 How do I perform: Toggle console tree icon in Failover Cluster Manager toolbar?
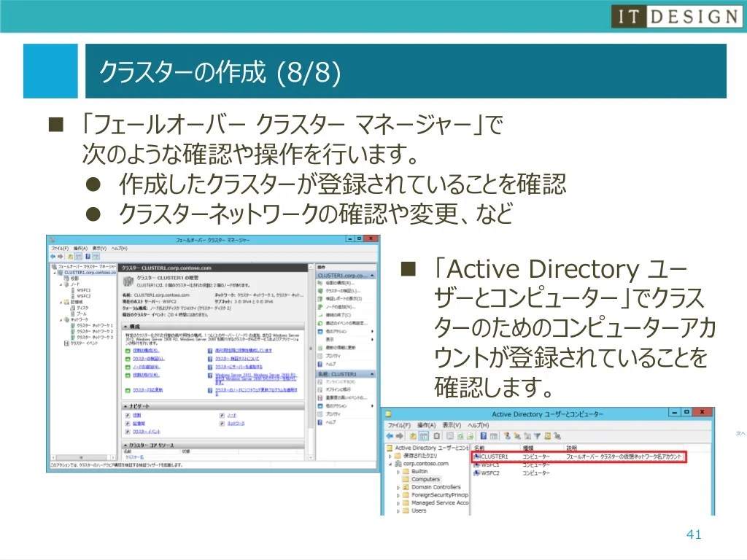coord(78,257)
